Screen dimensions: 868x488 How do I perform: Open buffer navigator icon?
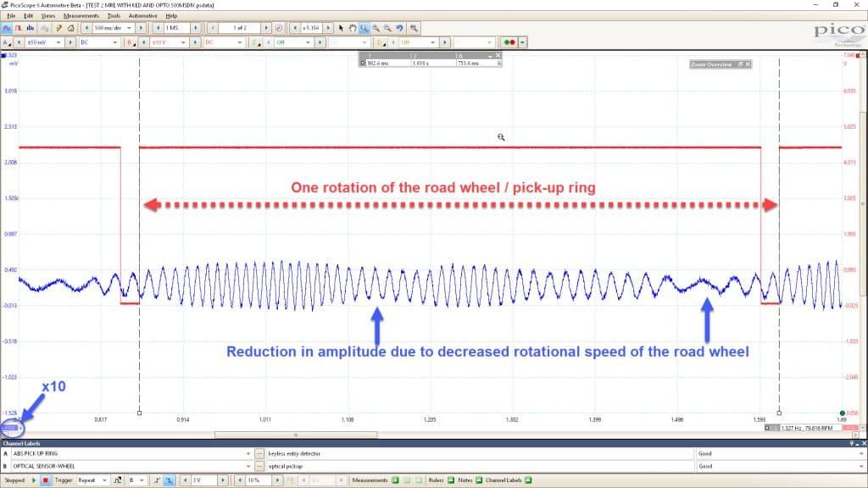[279, 28]
